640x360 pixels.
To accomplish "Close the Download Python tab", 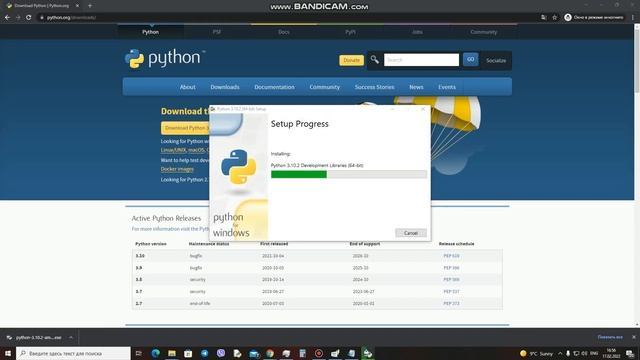I will (x=77, y=6).
